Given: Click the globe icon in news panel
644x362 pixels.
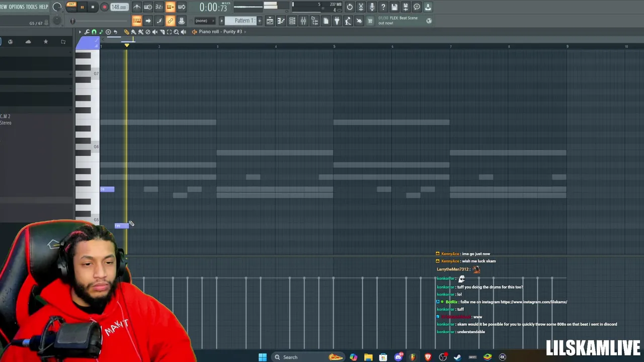Looking at the screenshot, I should coord(429,21).
